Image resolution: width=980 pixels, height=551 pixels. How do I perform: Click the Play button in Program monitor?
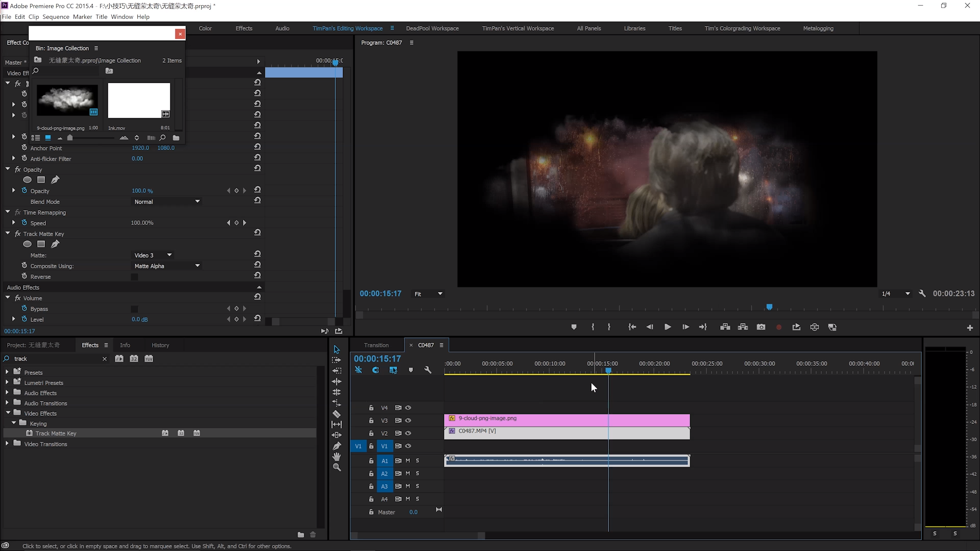[667, 327]
